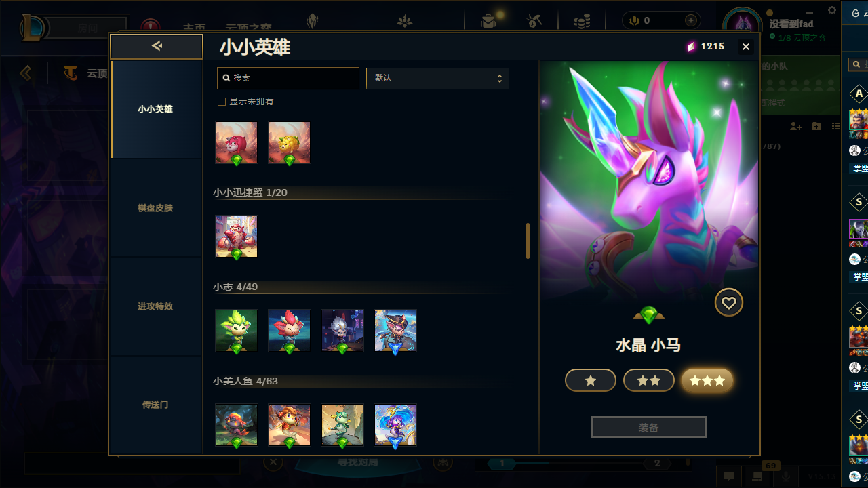Open the 传送门 tab
Screen dimensions: 868x488
point(156,405)
